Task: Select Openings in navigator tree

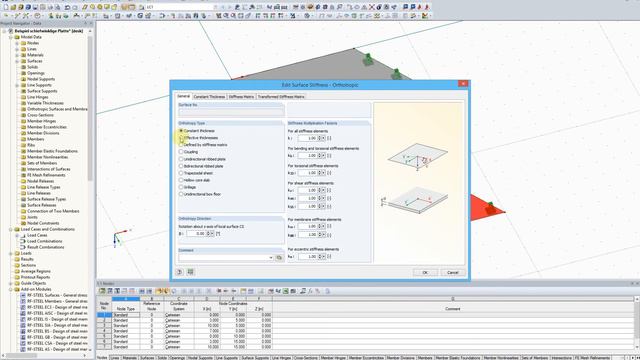Action: (36, 73)
